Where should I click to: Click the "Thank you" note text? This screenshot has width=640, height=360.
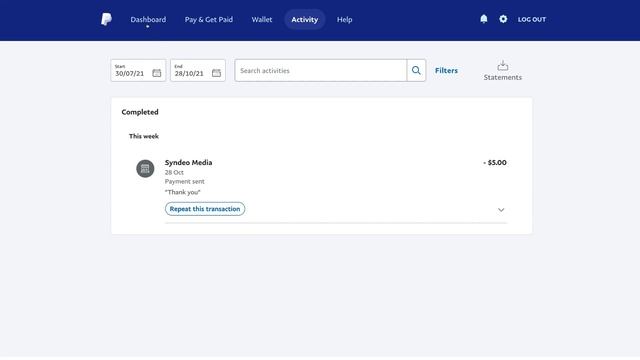(182, 192)
